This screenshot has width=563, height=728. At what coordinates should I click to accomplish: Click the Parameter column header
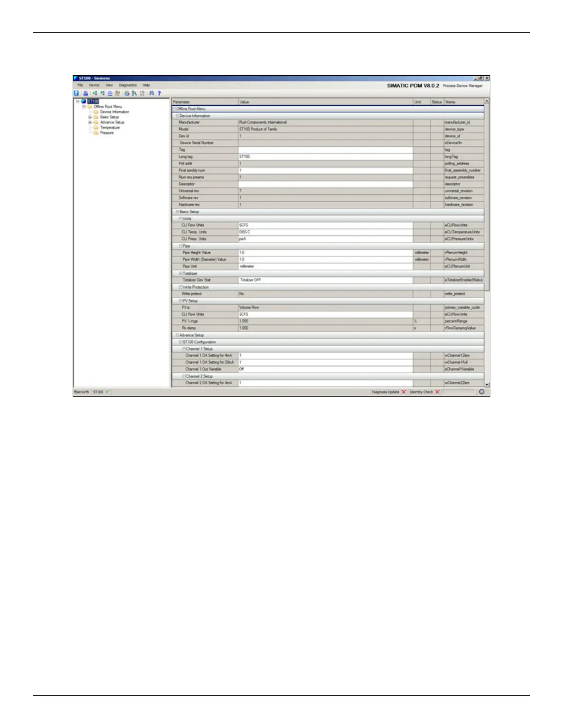pyautogui.click(x=205, y=102)
